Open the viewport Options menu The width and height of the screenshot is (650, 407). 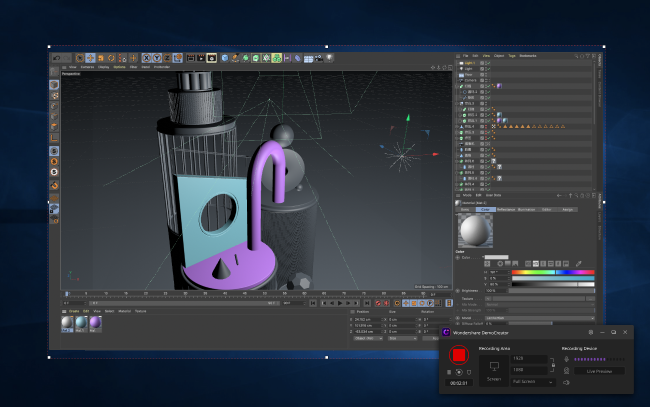[x=119, y=67]
